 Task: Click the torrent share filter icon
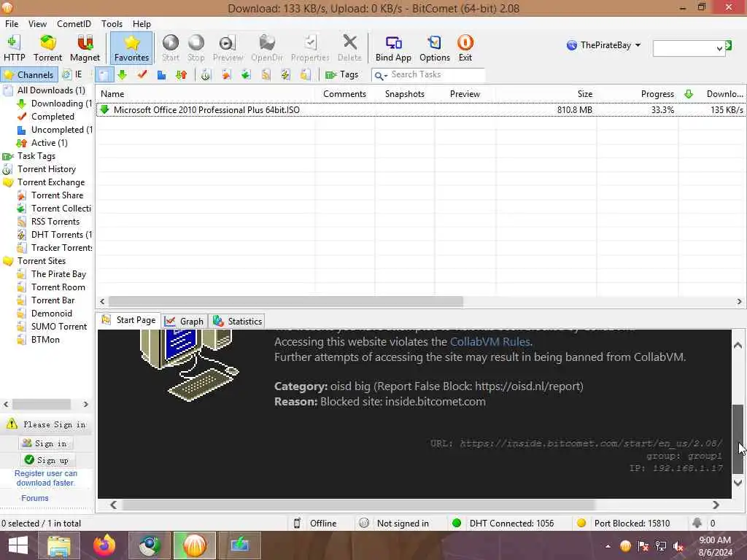(226, 75)
